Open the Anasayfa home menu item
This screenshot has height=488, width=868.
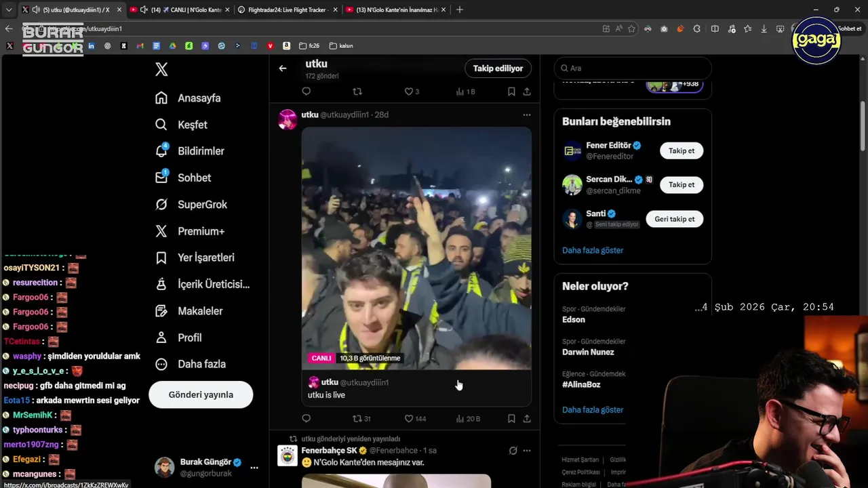coord(187,98)
